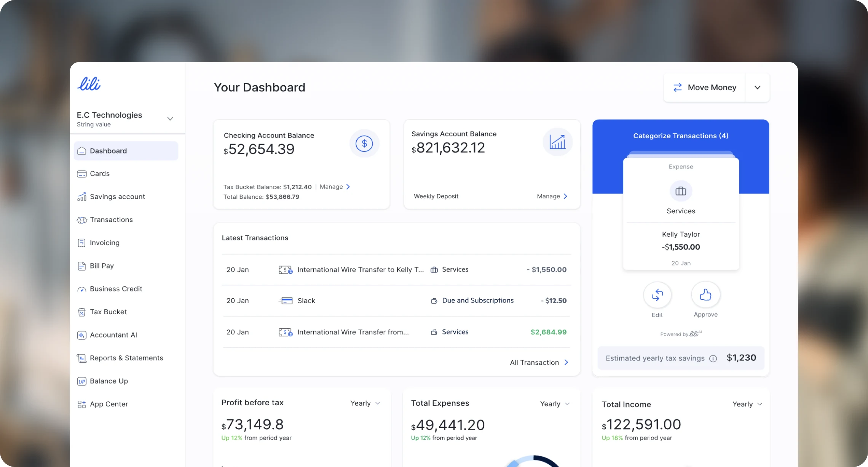Click the chart icon on Savings Account card
The height and width of the screenshot is (467, 868).
(557, 142)
